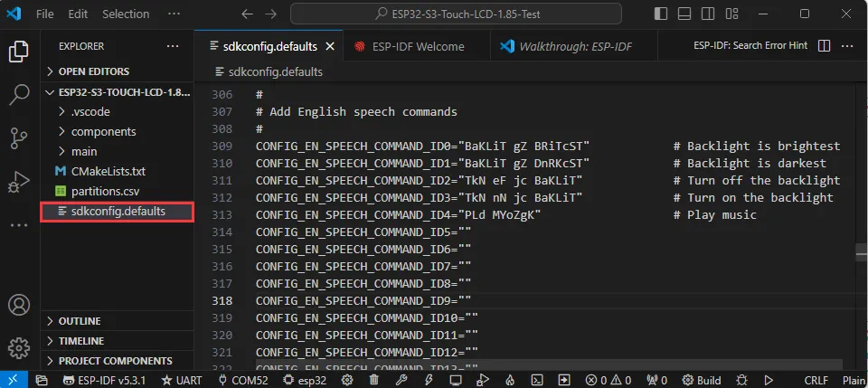The height and width of the screenshot is (388, 868).
Task: Open Run and Debug view
Action: pos(19,181)
